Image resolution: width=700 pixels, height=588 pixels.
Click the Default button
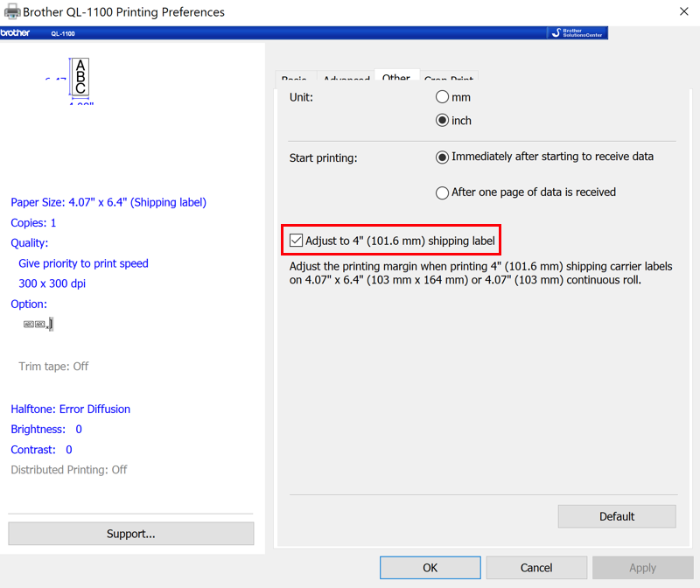pos(616,516)
